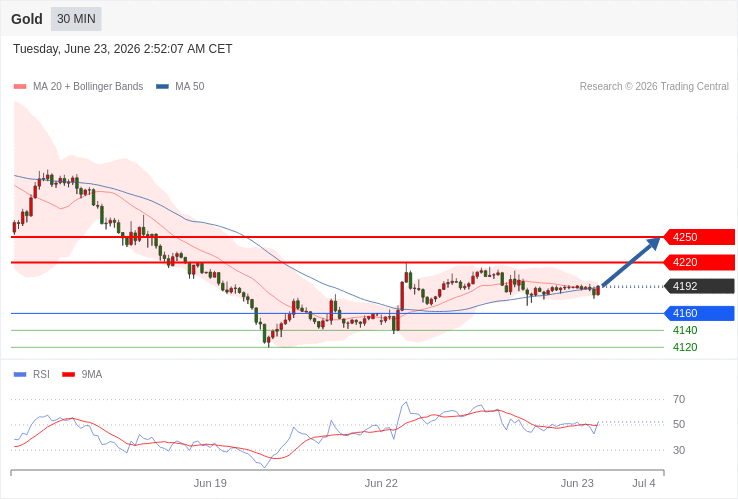Viewport: 738px width, 500px height.
Task: Click the Jun 22 date marker
Action: point(381,484)
